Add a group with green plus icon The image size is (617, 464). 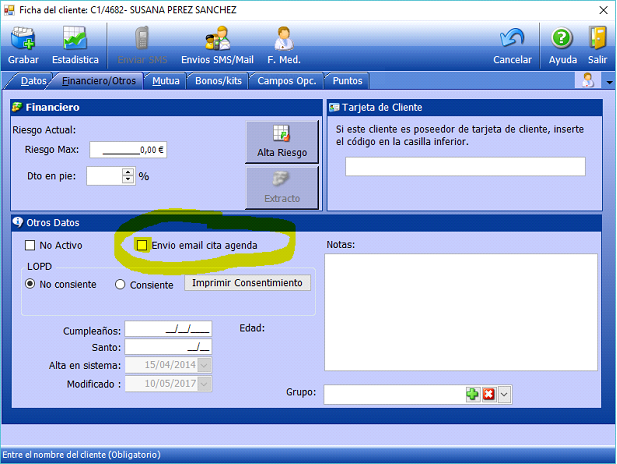coord(472,394)
